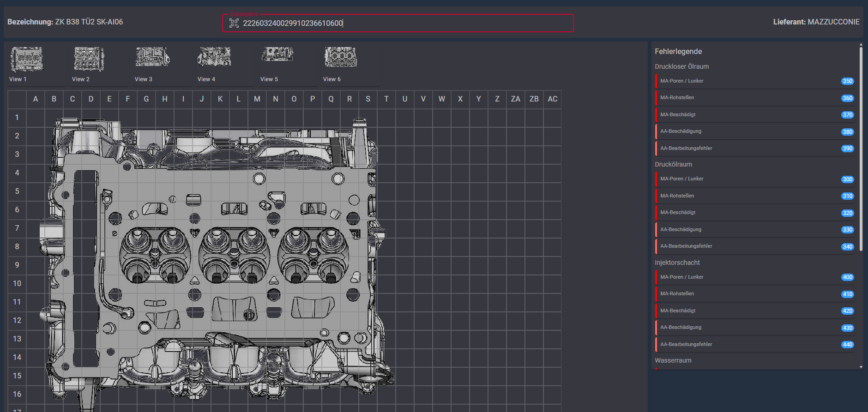Click column header M in grid
868x412 pixels.
coord(257,99)
